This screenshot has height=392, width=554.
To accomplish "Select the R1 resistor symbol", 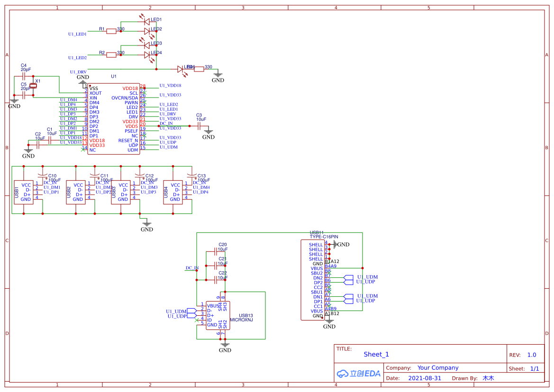I will (111, 31).
